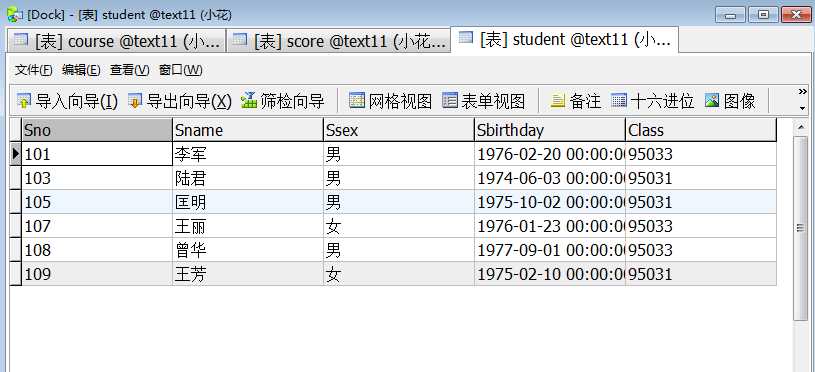
Task: Click the scrollbar up arrow
Action: pos(800,126)
